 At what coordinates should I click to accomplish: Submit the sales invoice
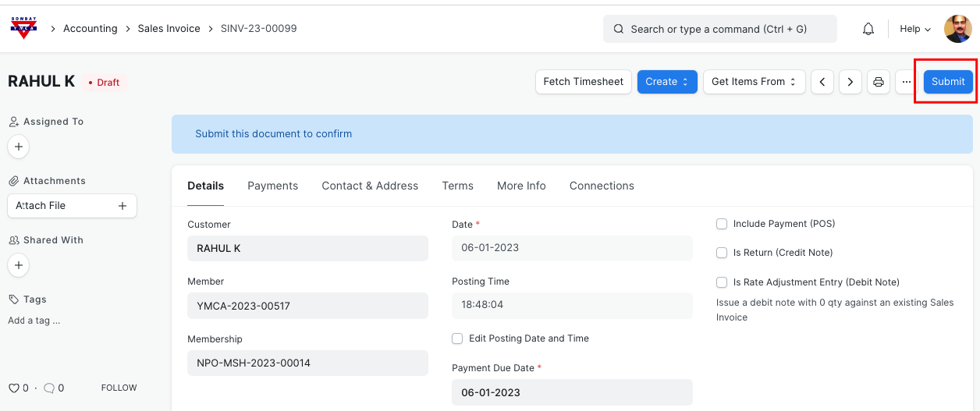point(948,82)
